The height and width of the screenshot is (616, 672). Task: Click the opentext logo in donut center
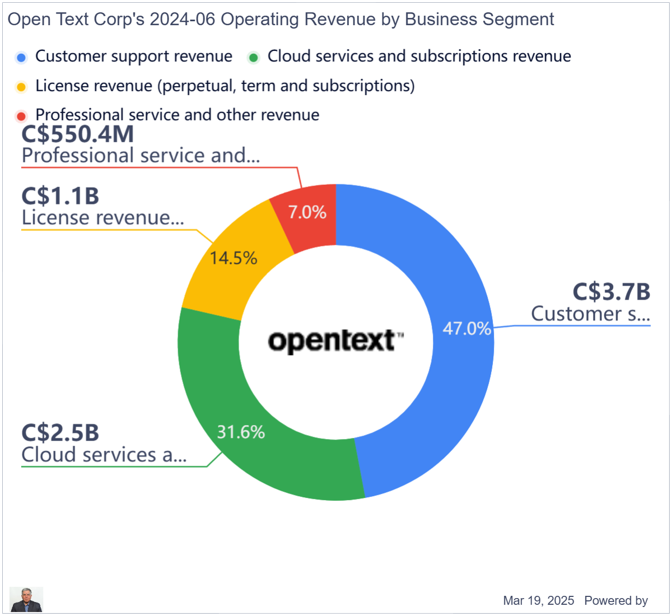click(x=335, y=341)
